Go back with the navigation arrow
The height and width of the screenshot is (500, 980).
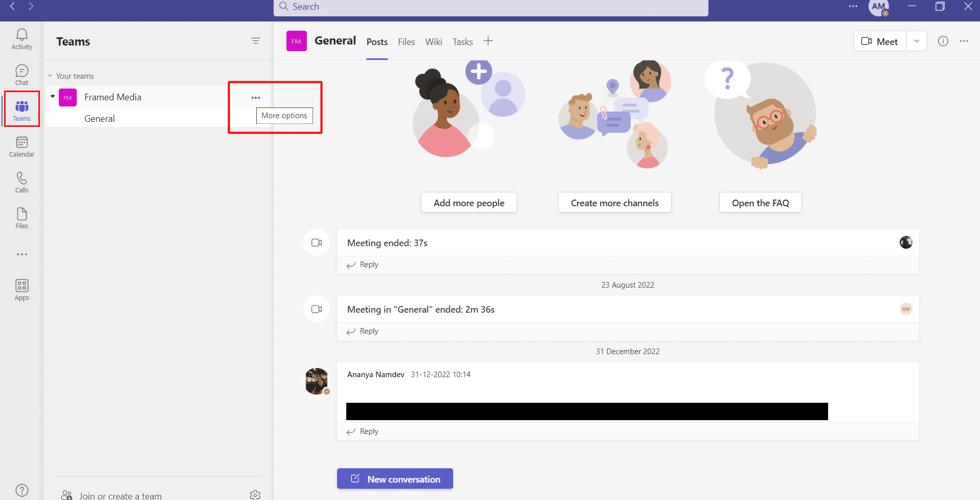(x=12, y=6)
